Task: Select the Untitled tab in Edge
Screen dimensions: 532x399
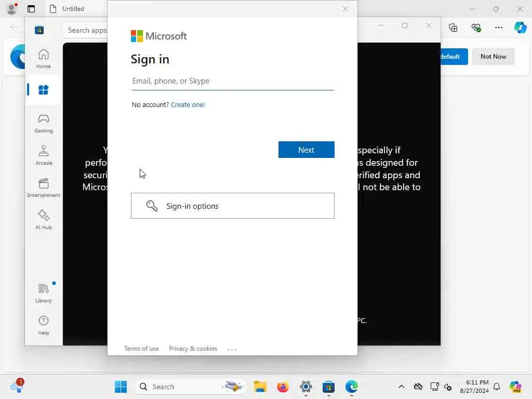Action: pyautogui.click(x=73, y=9)
